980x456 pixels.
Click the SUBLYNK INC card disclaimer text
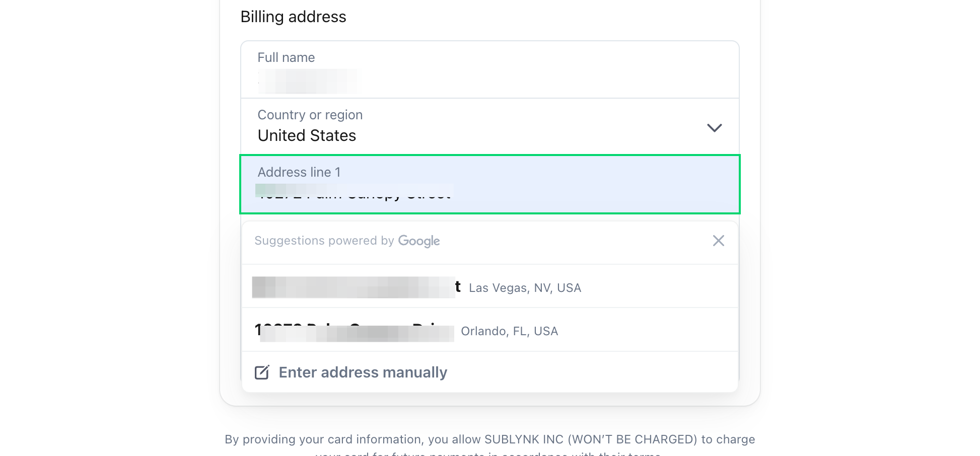490,439
